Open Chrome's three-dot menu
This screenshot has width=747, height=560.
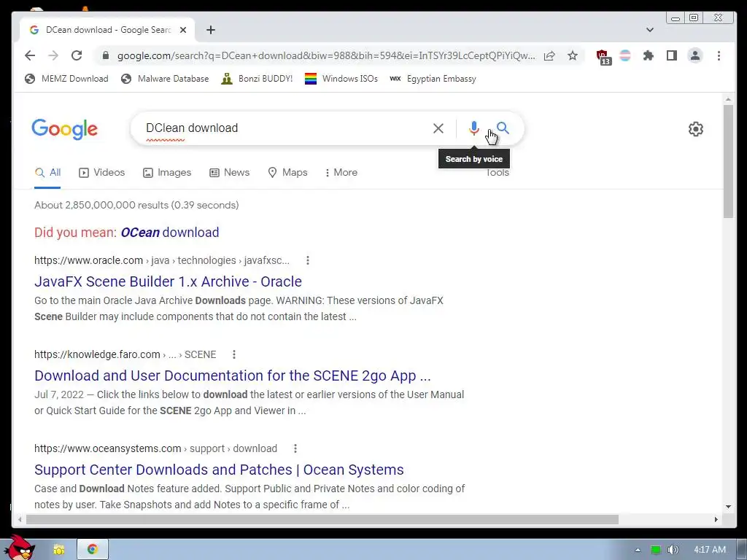[719, 55]
